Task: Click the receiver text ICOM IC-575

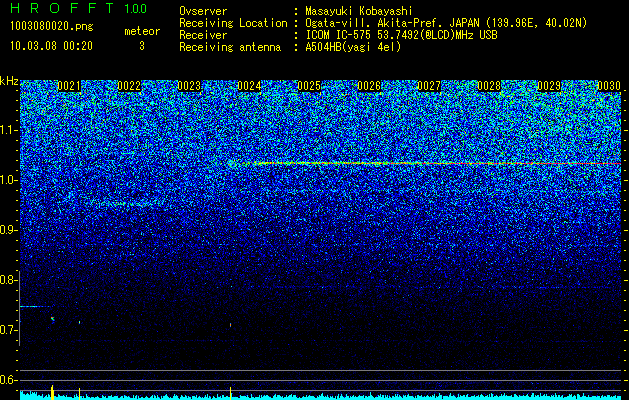Action: click(x=340, y=35)
